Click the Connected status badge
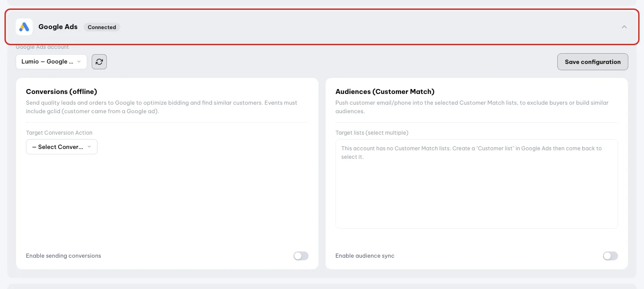Image resolution: width=644 pixels, height=289 pixels. [x=102, y=27]
